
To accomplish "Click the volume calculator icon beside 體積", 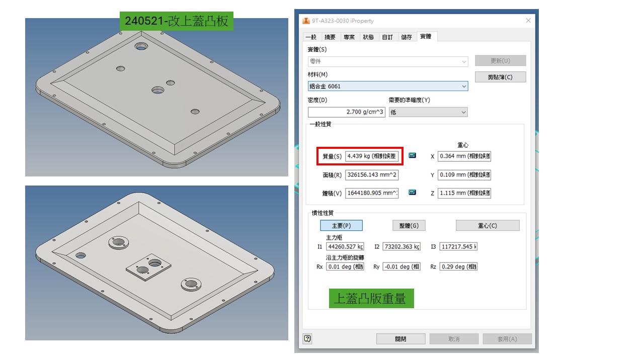I will pos(412,192).
